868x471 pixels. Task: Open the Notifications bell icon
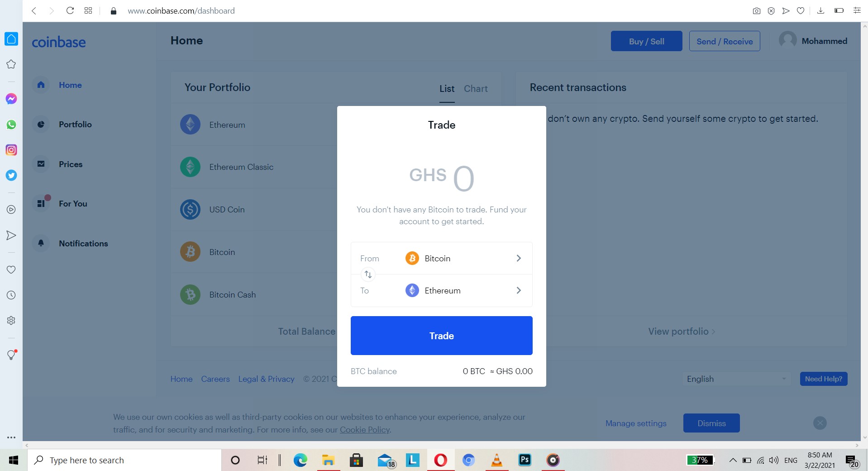(41, 243)
